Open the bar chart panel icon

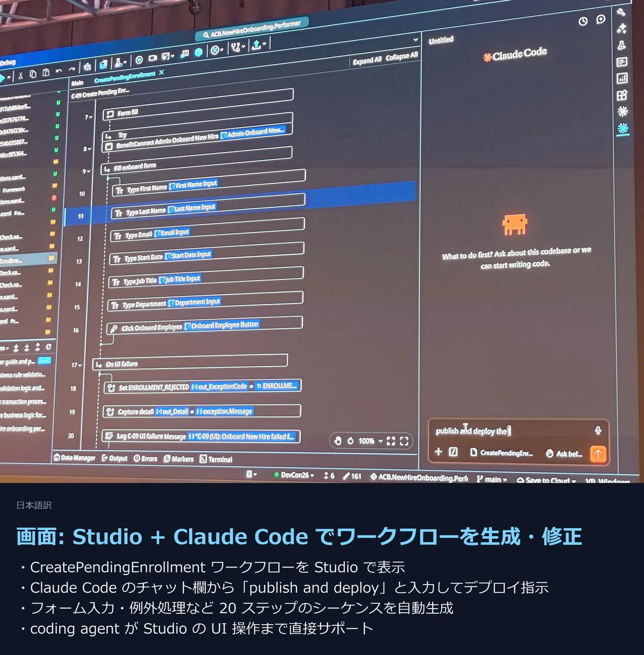coord(622,78)
